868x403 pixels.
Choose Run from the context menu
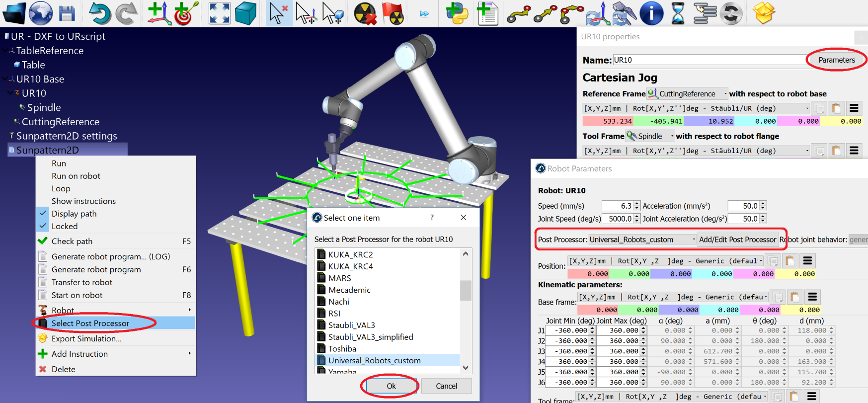pyautogui.click(x=59, y=163)
